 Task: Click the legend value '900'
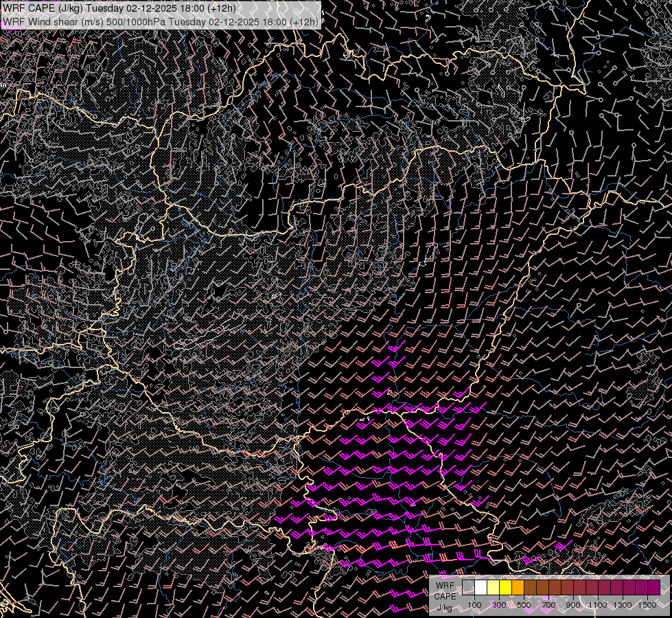click(573, 605)
